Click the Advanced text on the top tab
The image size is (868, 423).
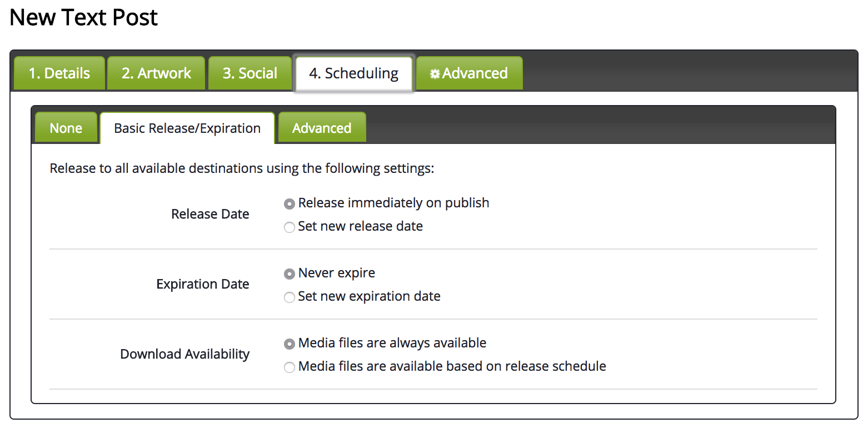pos(475,73)
